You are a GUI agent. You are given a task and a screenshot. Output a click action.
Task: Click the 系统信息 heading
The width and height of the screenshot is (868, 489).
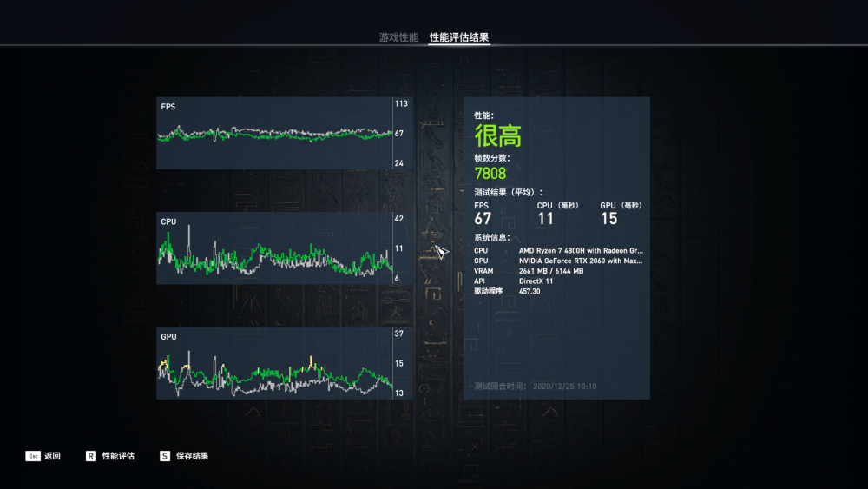click(x=492, y=238)
